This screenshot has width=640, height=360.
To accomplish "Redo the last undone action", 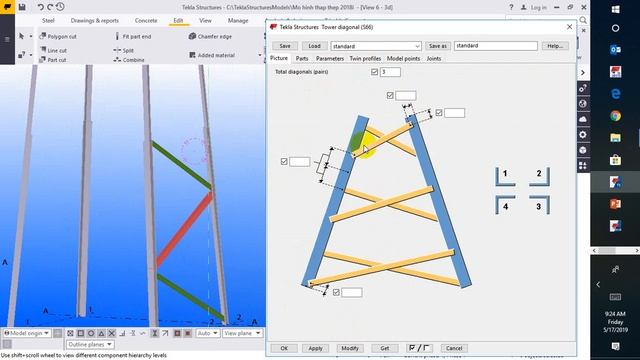I will click(50, 7).
